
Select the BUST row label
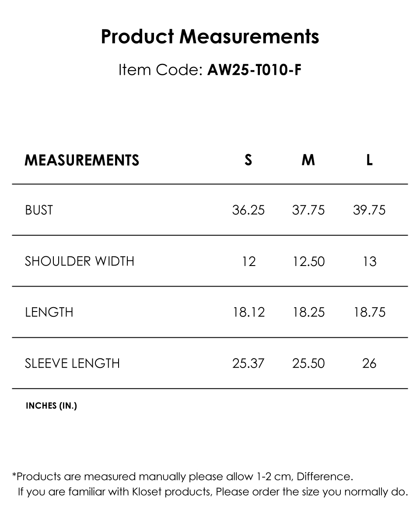click(x=39, y=210)
